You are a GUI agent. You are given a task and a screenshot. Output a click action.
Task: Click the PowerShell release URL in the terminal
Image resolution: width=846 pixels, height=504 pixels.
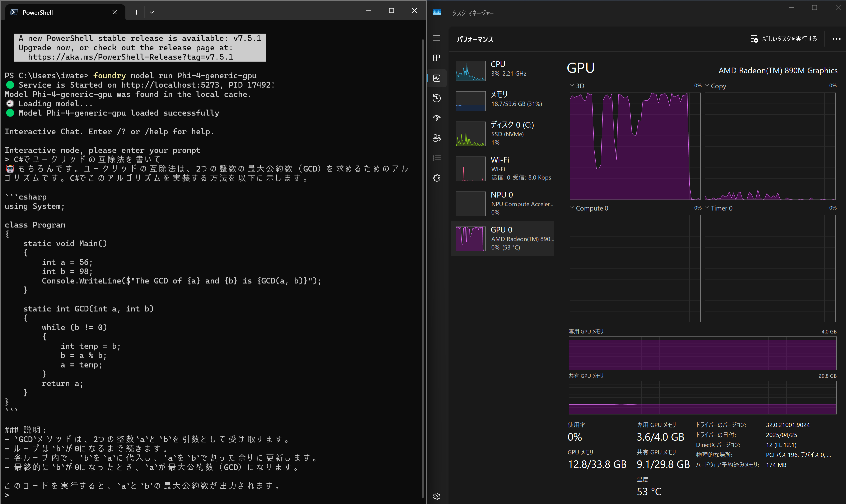[130, 57]
